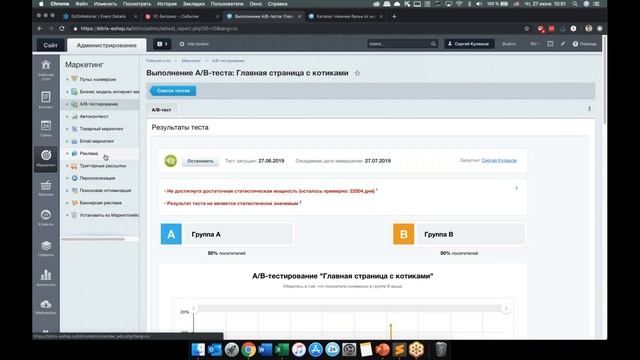Screen dimensions: 640x360
Task: Expand the Автоконтекст tree arrow
Action: pos(67,116)
